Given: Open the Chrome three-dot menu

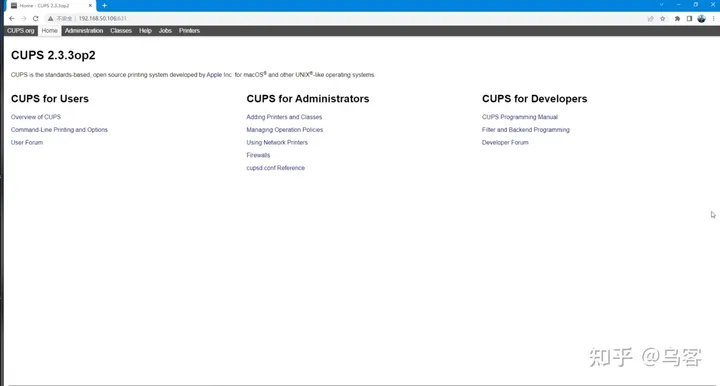Looking at the screenshot, I should pyautogui.click(x=714, y=19).
